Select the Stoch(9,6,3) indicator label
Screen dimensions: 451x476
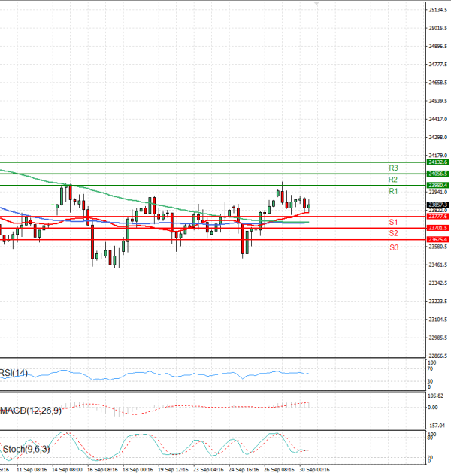pos(23,449)
